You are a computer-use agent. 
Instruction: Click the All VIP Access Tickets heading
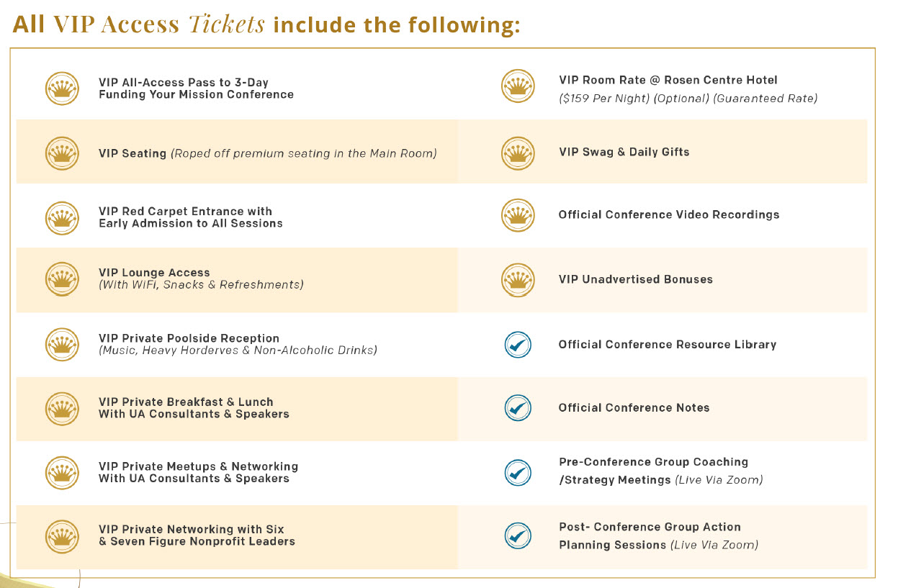(266, 24)
